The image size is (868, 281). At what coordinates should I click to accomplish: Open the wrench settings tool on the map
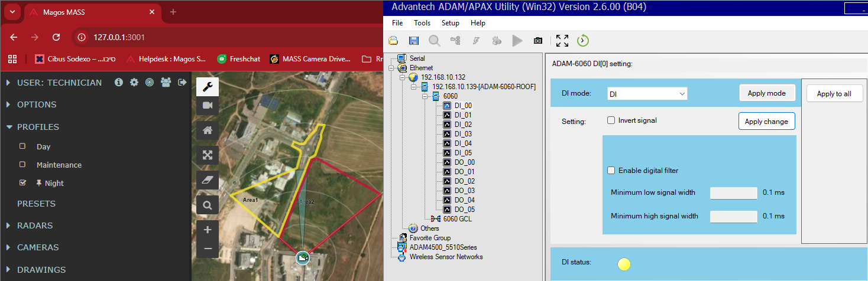208,87
